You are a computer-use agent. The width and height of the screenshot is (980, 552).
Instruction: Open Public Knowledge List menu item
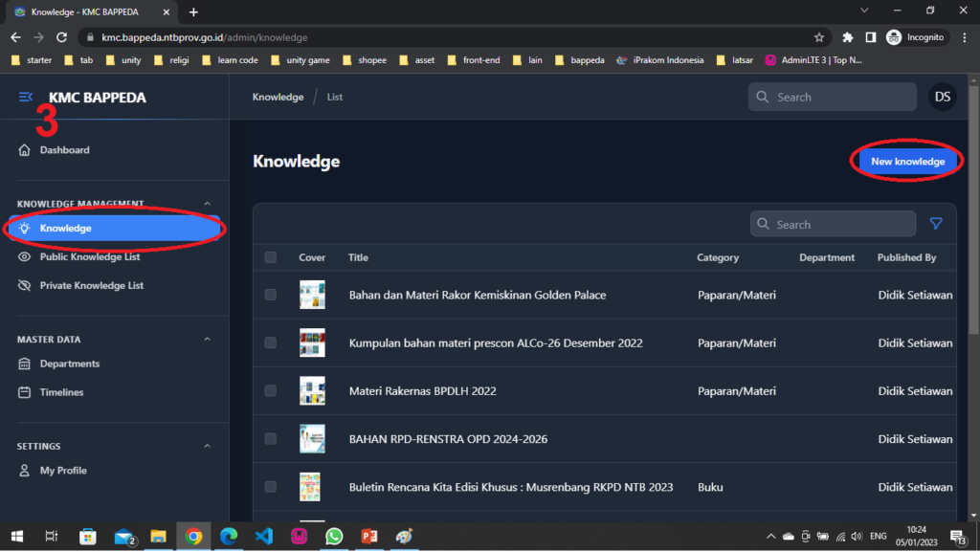[x=90, y=256]
